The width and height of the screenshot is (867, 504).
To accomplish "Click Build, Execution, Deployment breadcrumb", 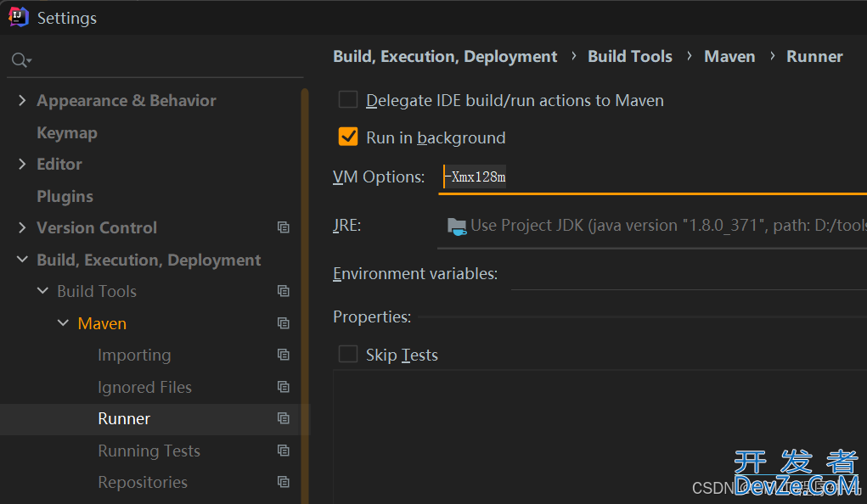I will (x=445, y=56).
